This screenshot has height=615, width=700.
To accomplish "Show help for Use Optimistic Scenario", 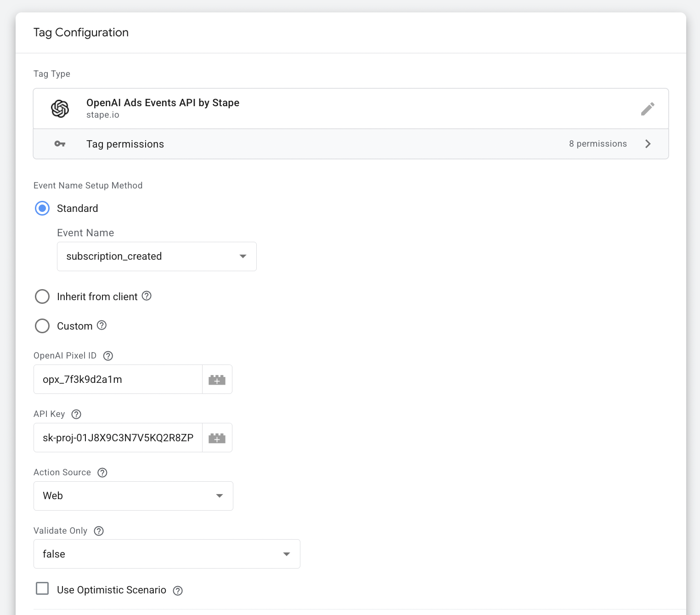I will (x=178, y=591).
